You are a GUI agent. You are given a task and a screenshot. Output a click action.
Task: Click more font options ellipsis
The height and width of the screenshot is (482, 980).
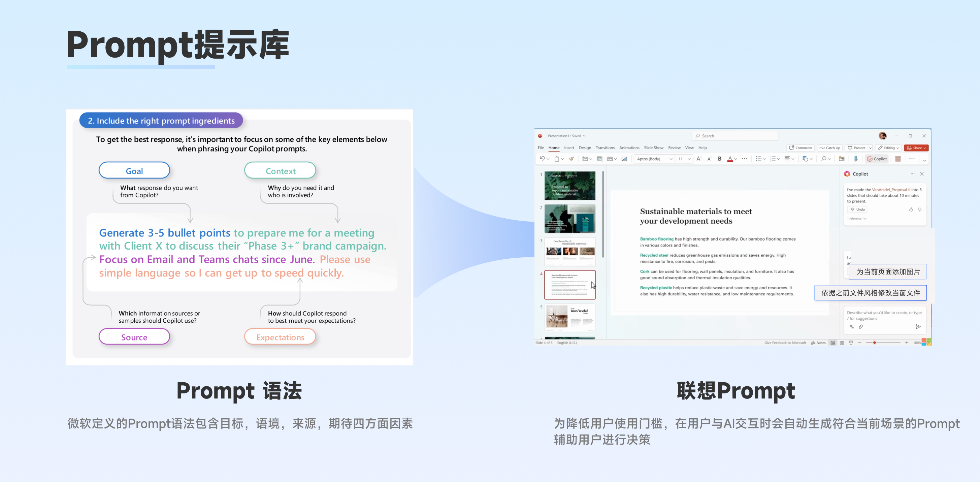(x=744, y=159)
